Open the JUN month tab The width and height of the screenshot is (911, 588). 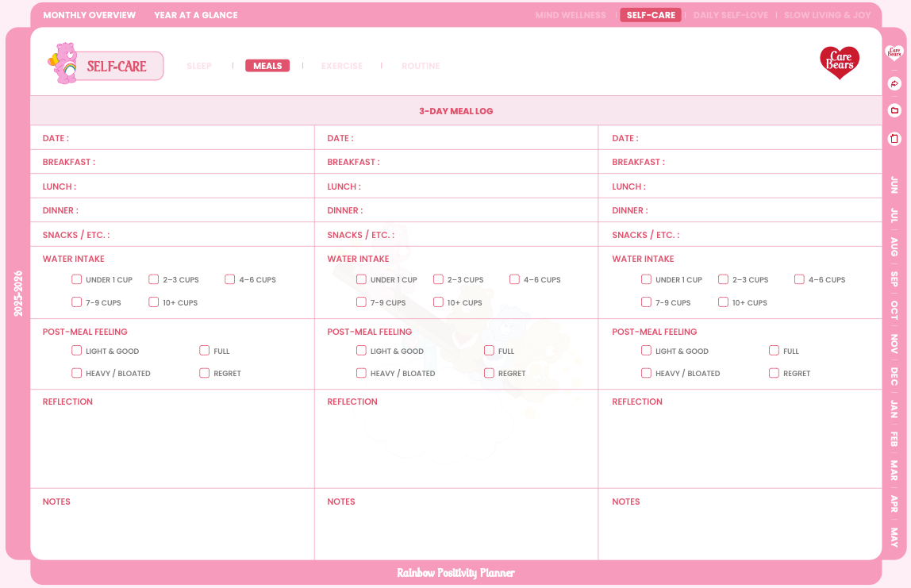(x=894, y=186)
